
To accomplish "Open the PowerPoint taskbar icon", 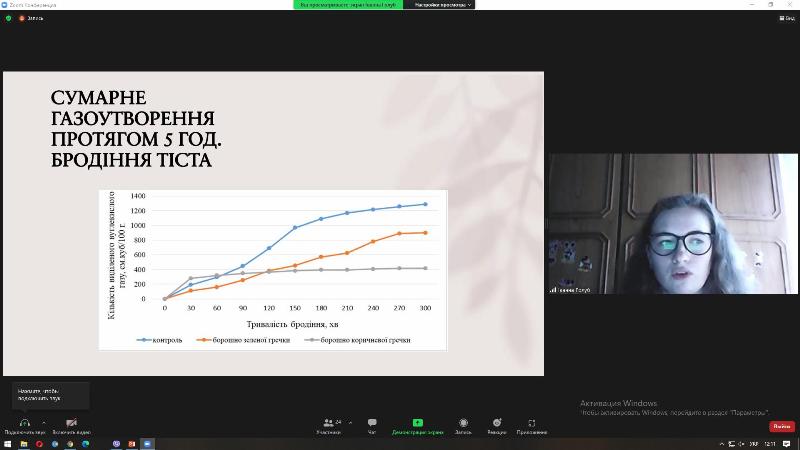I will click(x=132, y=444).
